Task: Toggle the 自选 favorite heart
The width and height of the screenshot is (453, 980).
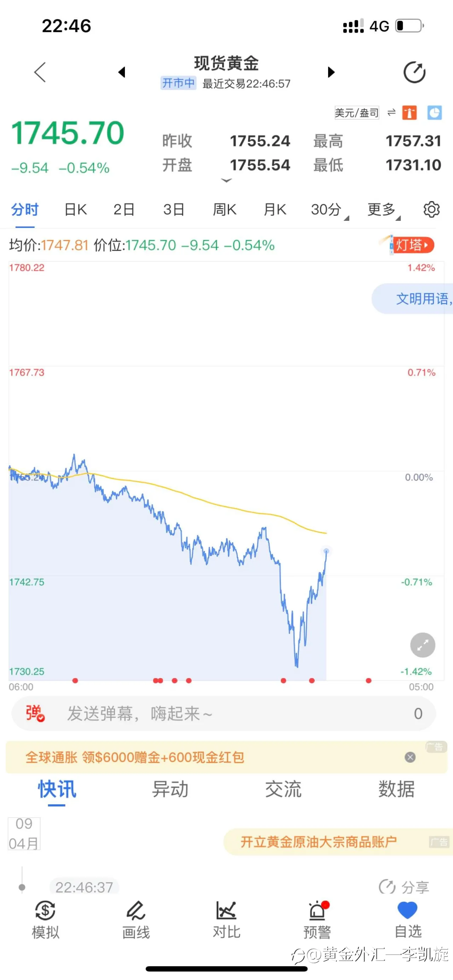Action: tap(408, 920)
